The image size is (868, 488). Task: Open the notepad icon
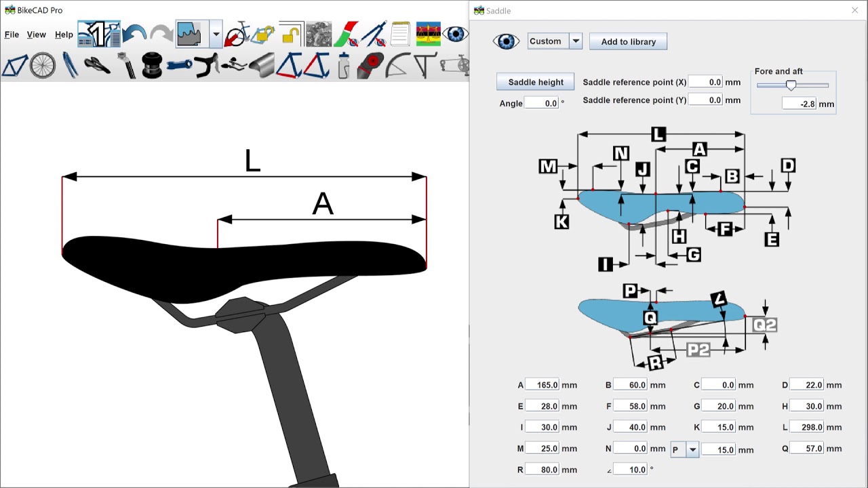(x=401, y=34)
